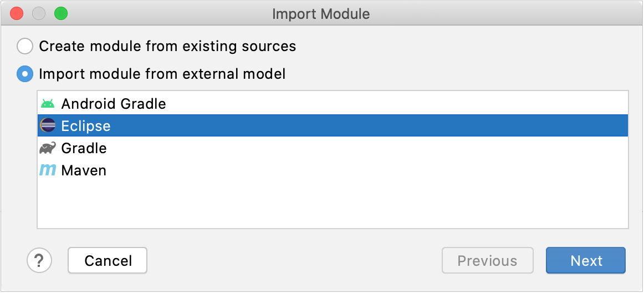
Task: Choose Maven in the external model list
Action: click(333, 170)
